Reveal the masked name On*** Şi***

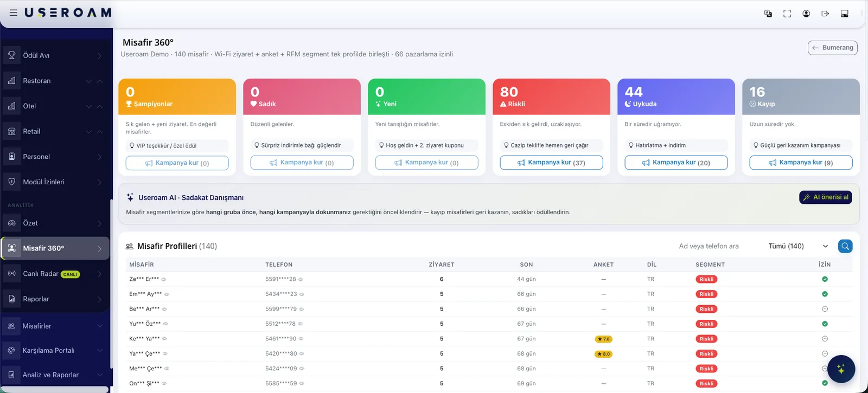coord(164,383)
